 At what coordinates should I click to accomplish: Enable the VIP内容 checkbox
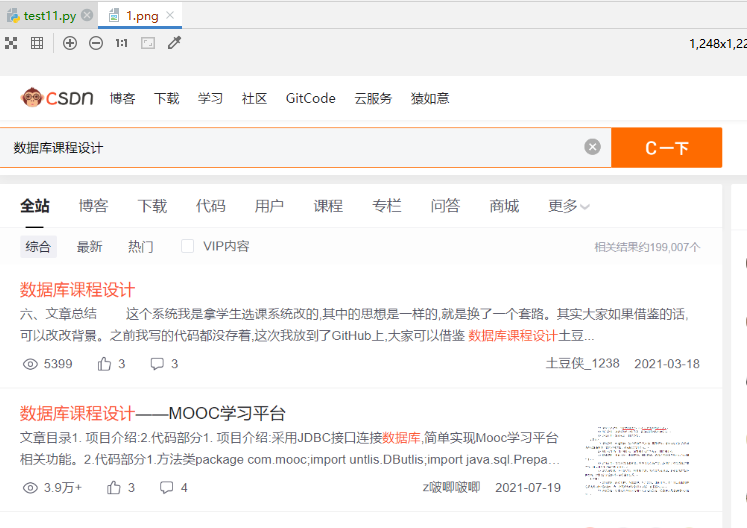187,246
